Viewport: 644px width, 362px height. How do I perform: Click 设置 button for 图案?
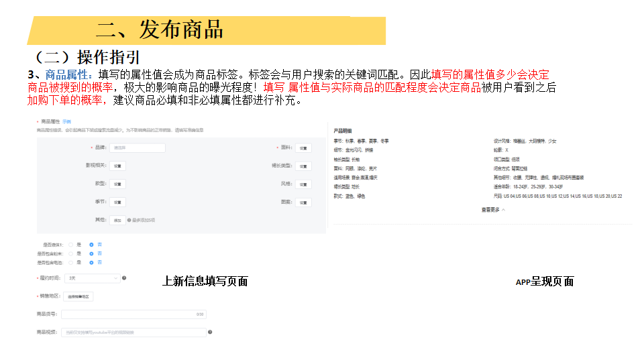tap(303, 202)
